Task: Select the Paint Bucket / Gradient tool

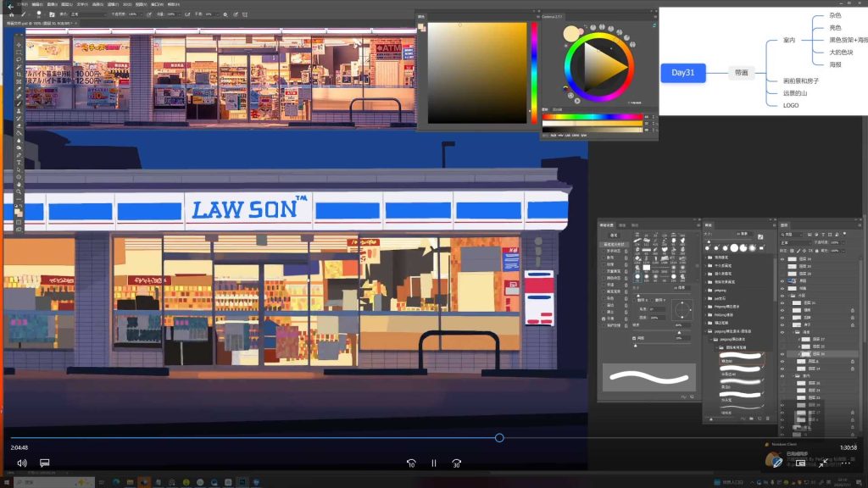Action: (19, 133)
